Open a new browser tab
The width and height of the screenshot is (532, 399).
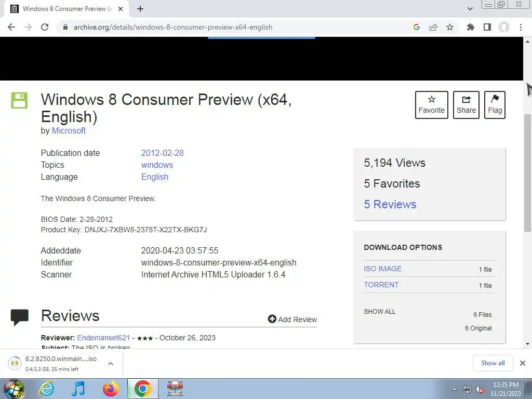(140, 9)
